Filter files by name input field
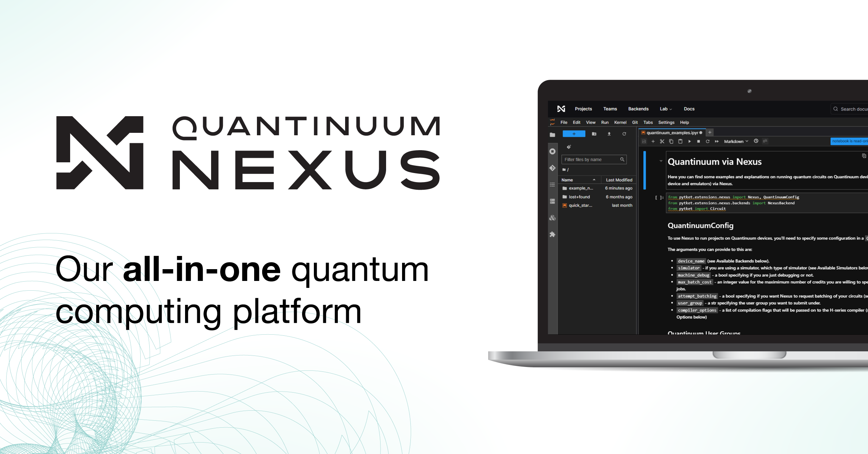 (x=595, y=159)
